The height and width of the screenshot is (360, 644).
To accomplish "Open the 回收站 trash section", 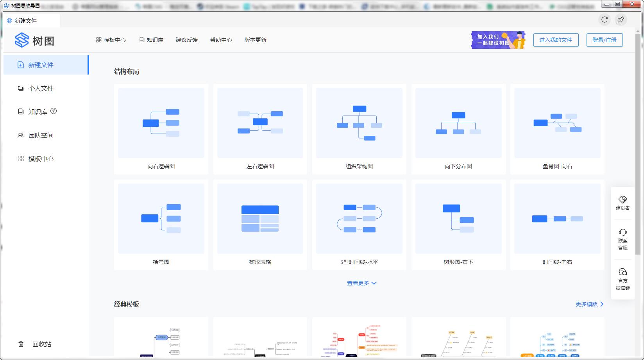I will pyautogui.click(x=41, y=344).
